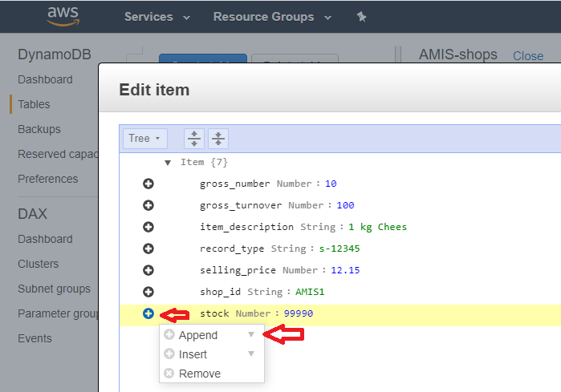This screenshot has width=561, height=392.
Task: Open the Resource Groups menu
Action: coord(272,17)
